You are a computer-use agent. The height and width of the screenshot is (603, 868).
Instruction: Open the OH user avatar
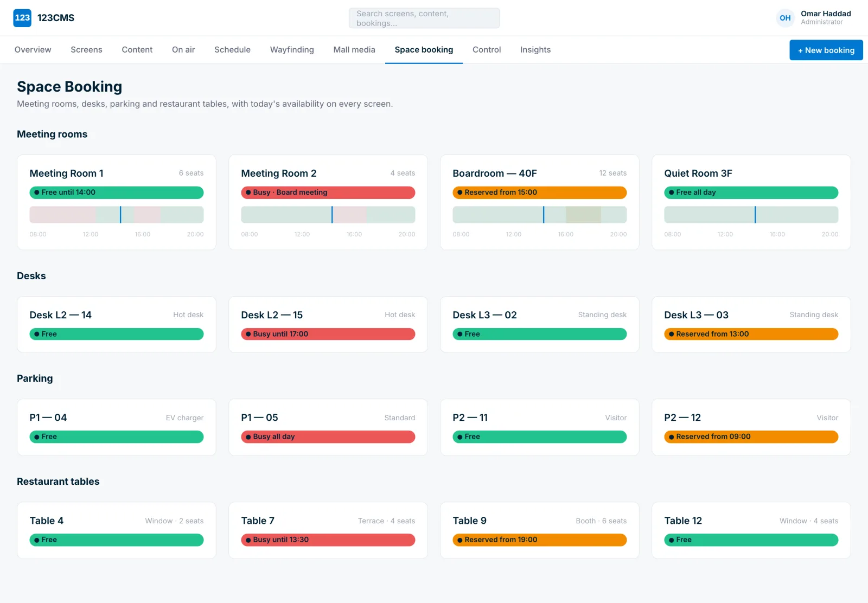(x=785, y=18)
